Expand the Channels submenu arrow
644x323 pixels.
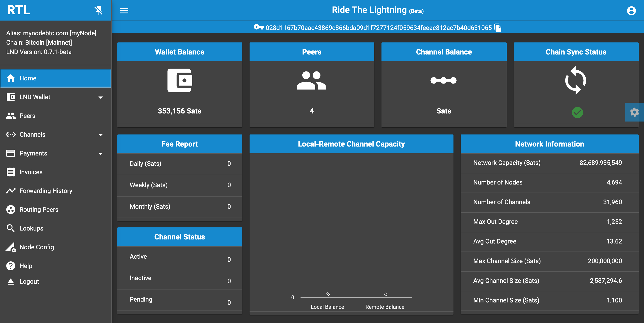[x=100, y=135]
